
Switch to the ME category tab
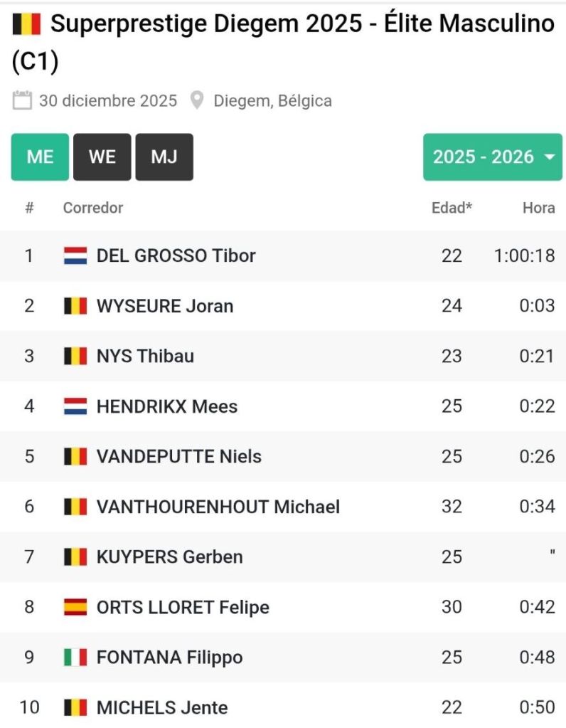[40, 157]
